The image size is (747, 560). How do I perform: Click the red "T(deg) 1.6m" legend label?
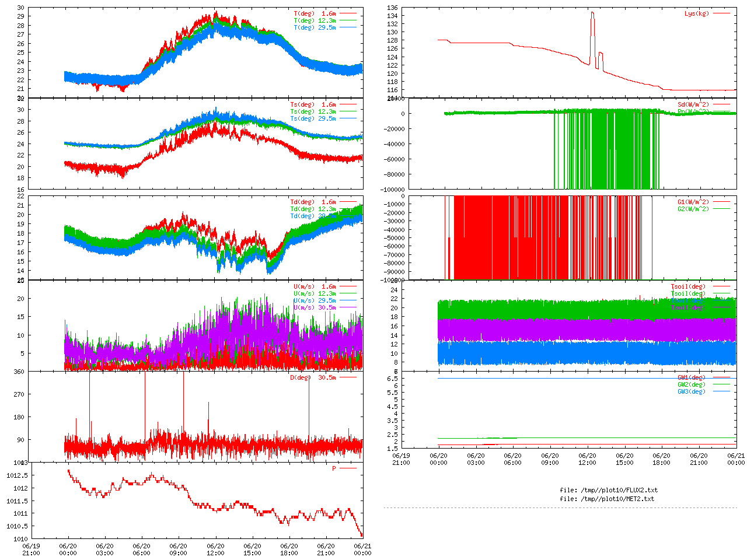click(315, 13)
